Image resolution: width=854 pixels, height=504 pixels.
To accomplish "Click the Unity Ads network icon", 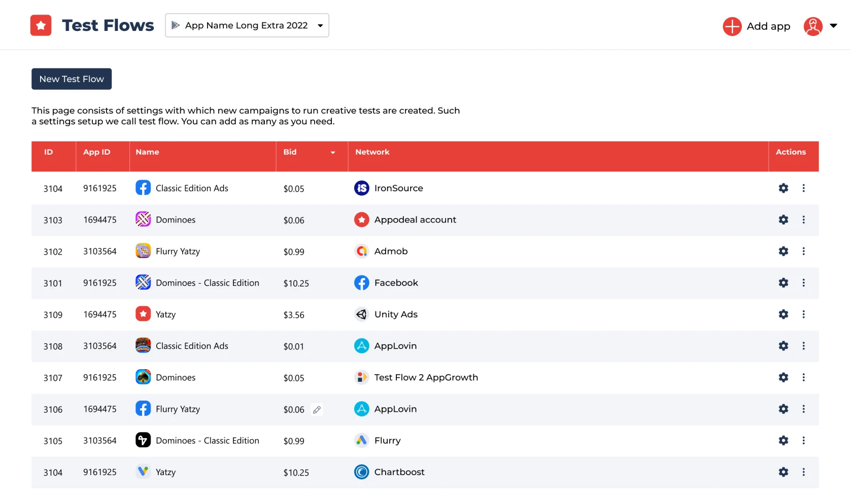I will point(361,314).
